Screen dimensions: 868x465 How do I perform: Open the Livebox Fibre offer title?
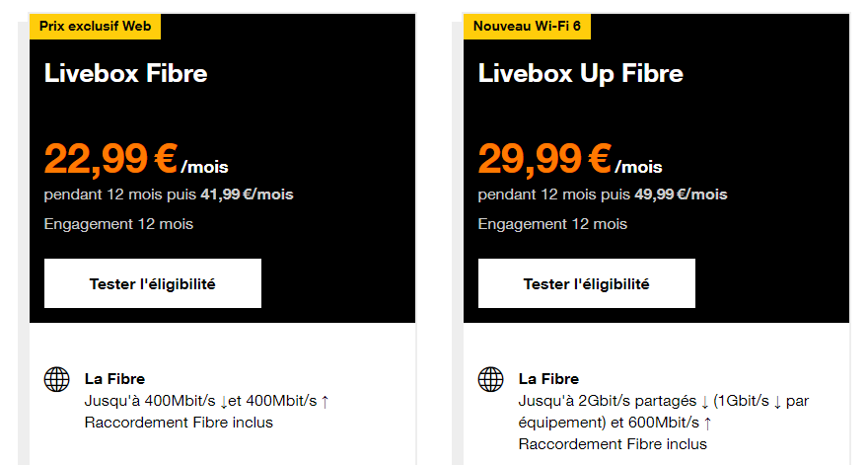(x=125, y=73)
